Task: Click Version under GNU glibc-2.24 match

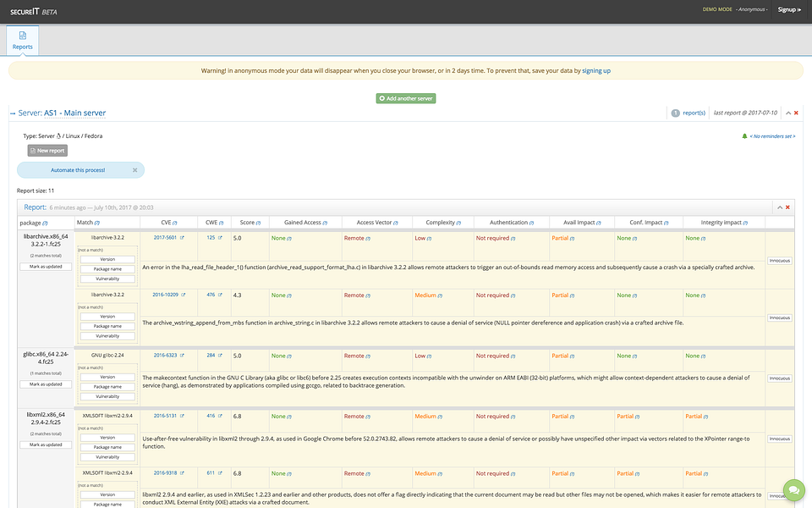Action: coord(107,377)
